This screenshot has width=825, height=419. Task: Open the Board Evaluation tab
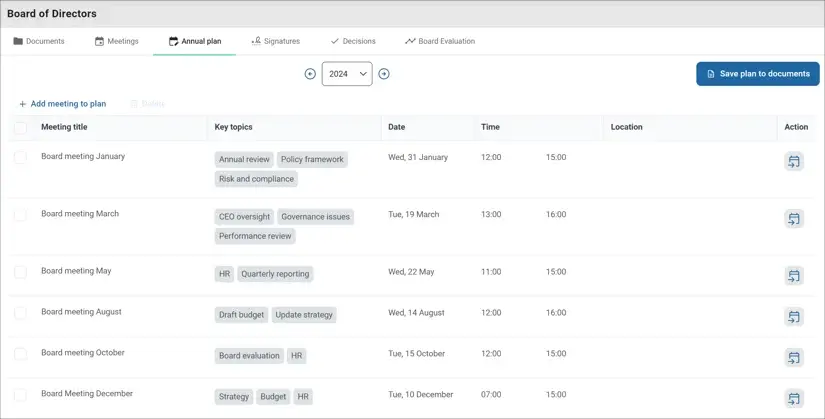[x=439, y=41]
